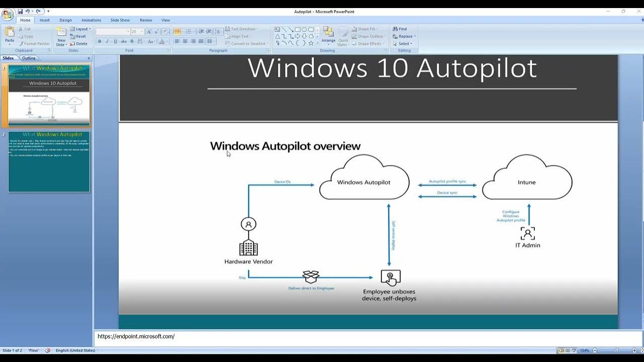Open Shape Fill dropdown
644x362 pixels.
(365, 29)
